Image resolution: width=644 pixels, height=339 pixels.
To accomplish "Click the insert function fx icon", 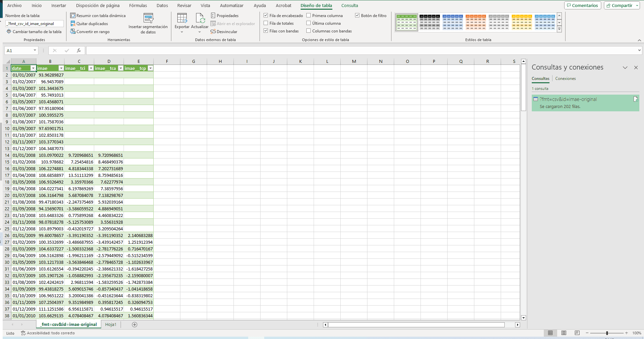I will point(79,50).
